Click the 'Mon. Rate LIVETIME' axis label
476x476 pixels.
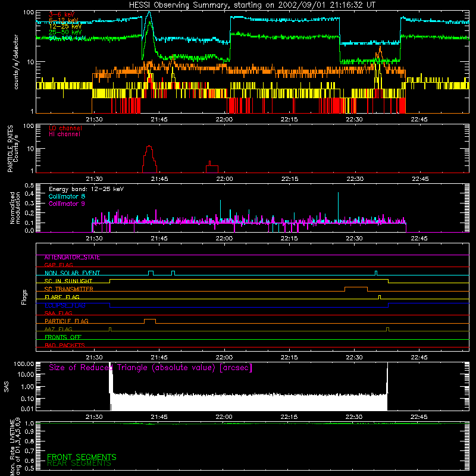coord(12,447)
